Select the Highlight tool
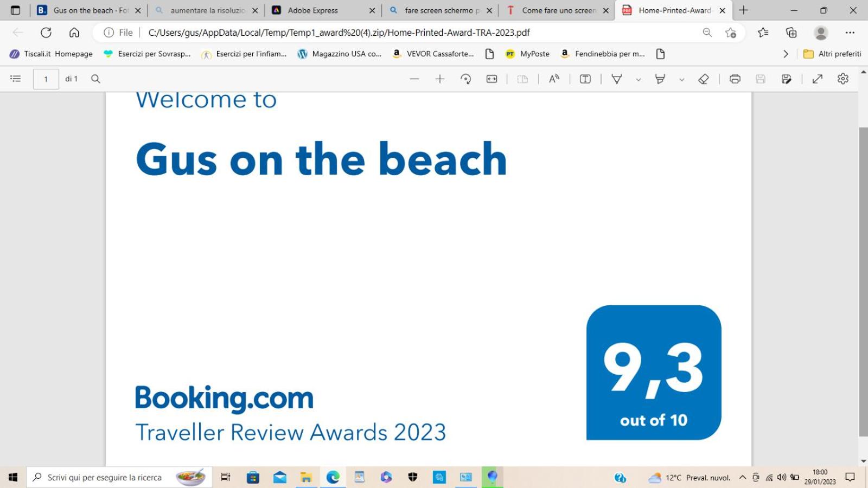Screen dimensions: 868x488 [x=660, y=79]
